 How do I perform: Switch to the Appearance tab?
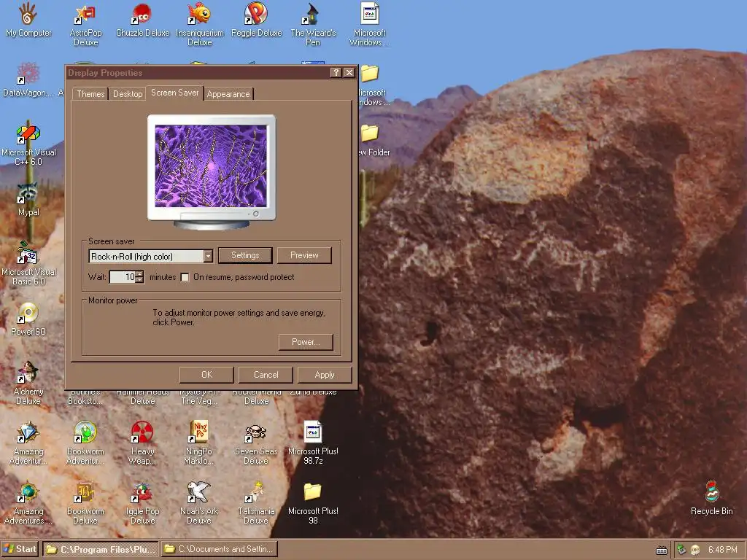[228, 94]
